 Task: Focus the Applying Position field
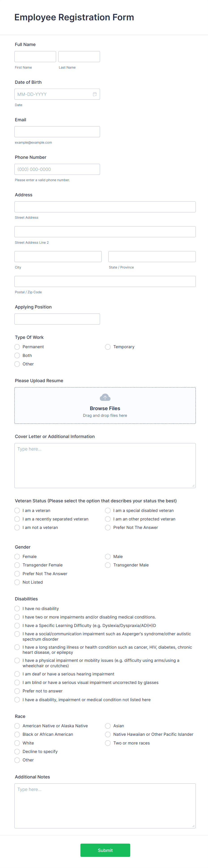[x=57, y=319]
